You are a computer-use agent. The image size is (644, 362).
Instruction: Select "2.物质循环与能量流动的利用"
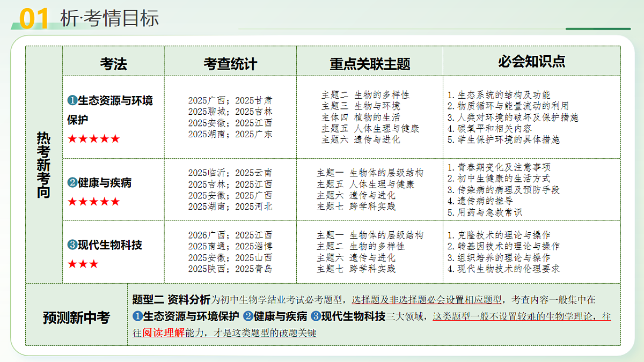coord(508,106)
